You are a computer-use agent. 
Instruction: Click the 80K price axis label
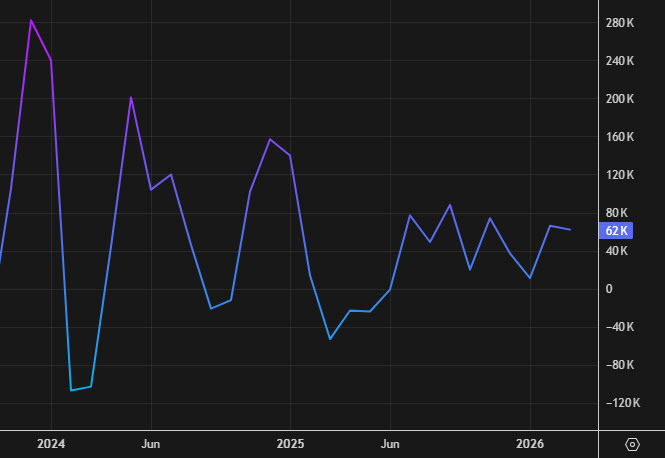(617, 213)
